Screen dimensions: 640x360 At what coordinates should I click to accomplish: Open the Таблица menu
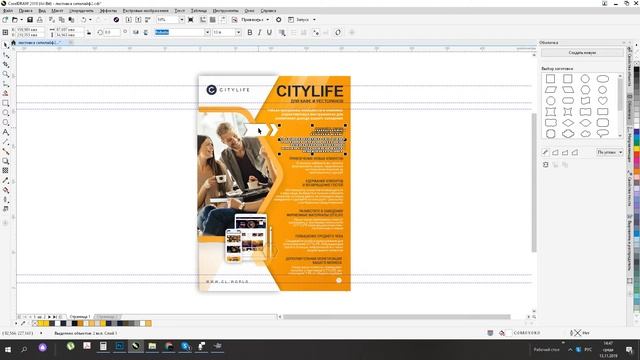[199, 11]
